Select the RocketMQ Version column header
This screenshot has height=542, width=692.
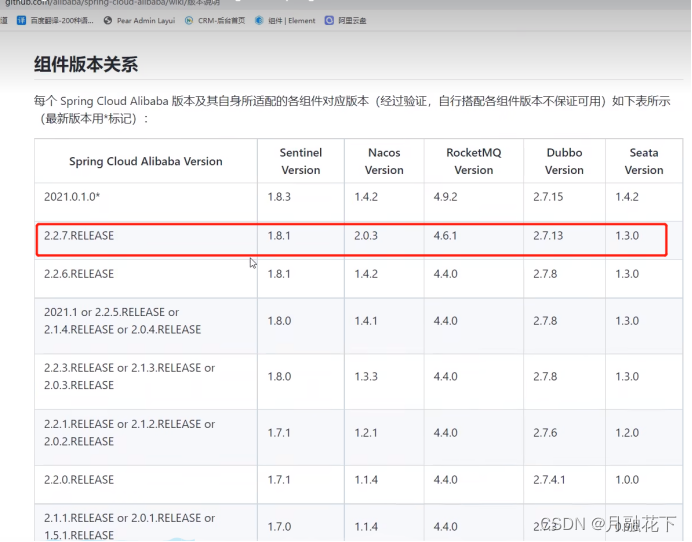474,161
